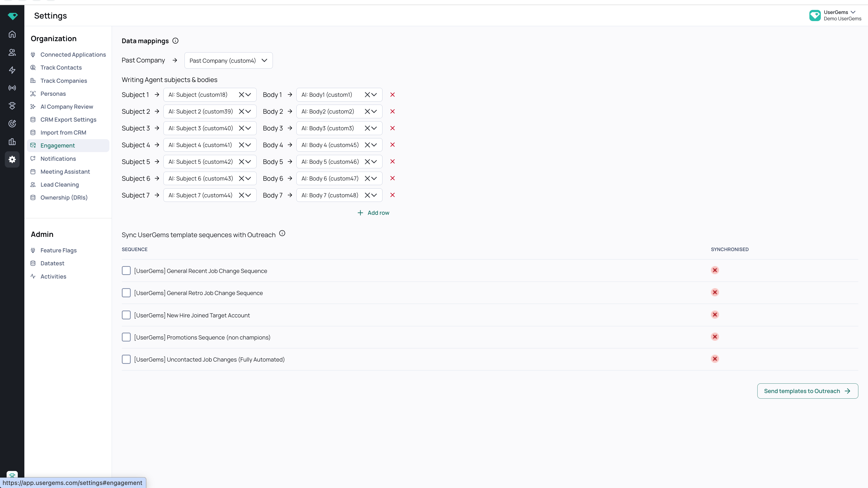Check the Uncontacted Job Changes (Fully Automated) checkbox

pos(126,360)
